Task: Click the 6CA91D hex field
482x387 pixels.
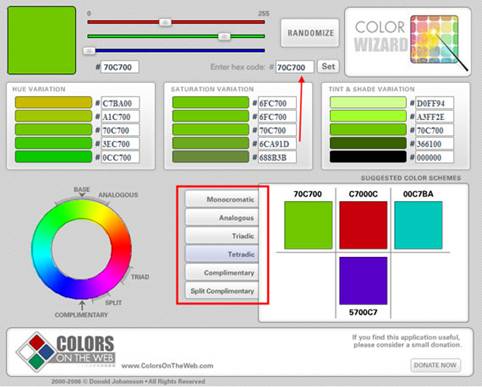Action: pos(277,144)
